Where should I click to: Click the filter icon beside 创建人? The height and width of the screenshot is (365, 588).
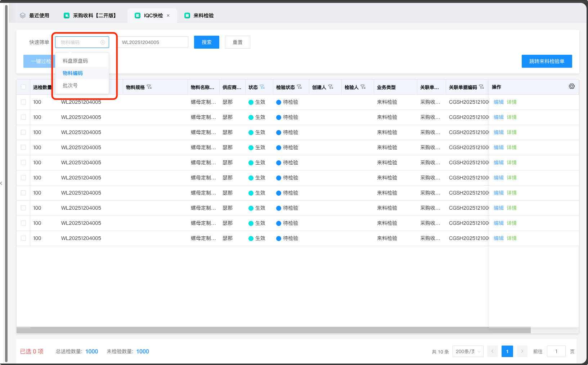click(x=331, y=87)
